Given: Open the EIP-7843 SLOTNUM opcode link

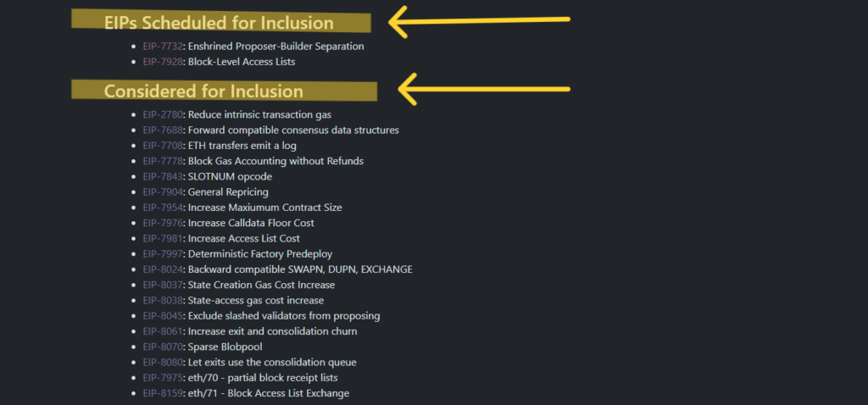Looking at the screenshot, I should (162, 176).
